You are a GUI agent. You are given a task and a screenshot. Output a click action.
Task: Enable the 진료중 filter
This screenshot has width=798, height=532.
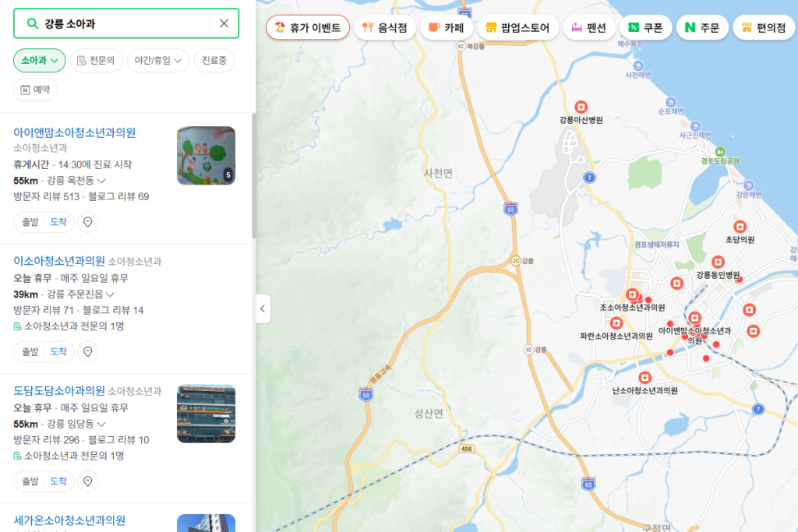point(214,60)
